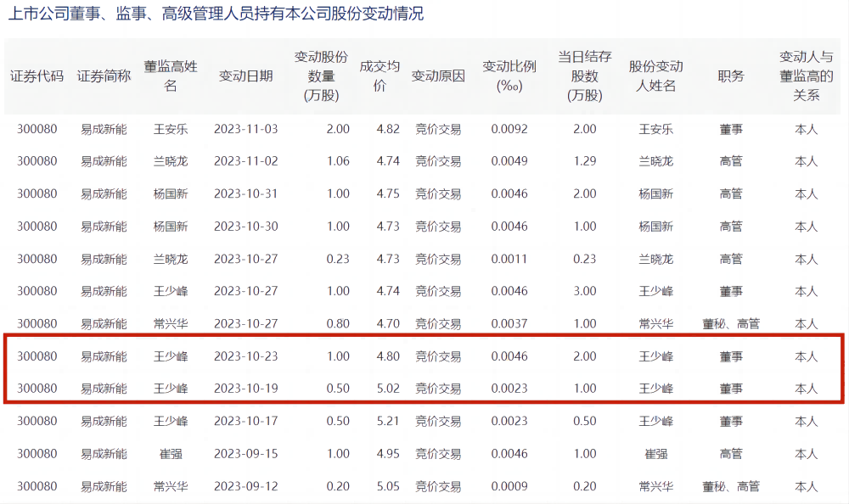Click the 当日结存股数(万股) column header

click(x=585, y=76)
